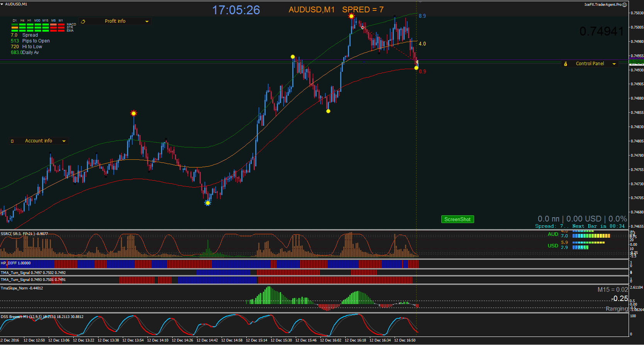Image resolution: width=644 pixels, height=345 pixels.
Task: Click the 683.0 Daily Av reading
Action: (25, 52)
